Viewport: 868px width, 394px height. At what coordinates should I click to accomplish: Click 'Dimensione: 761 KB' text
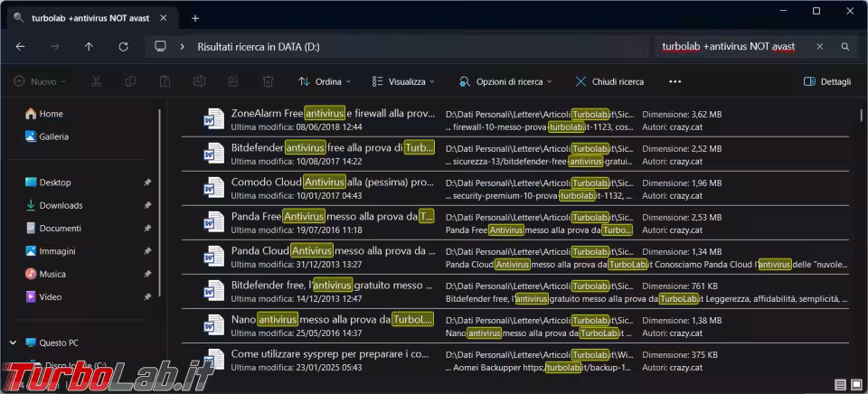pos(680,286)
